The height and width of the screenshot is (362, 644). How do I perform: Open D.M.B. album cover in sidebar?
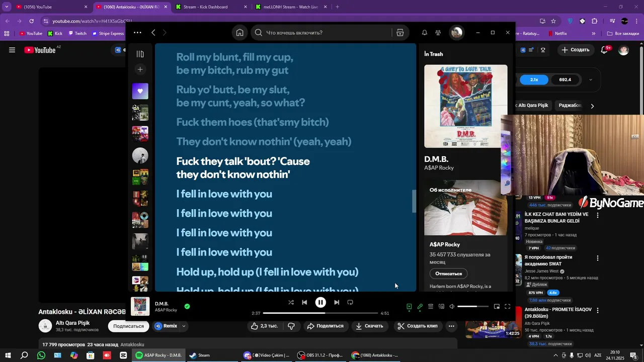coord(465,106)
